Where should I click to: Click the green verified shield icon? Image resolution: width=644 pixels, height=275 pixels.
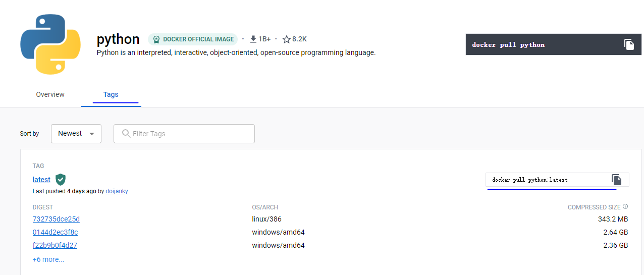pyautogui.click(x=61, y=179)
